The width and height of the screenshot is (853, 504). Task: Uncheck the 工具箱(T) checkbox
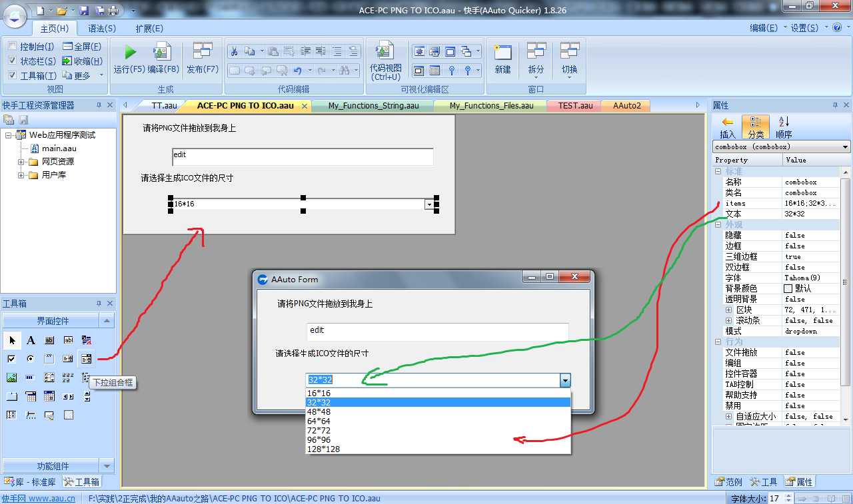tap(13, 75)
